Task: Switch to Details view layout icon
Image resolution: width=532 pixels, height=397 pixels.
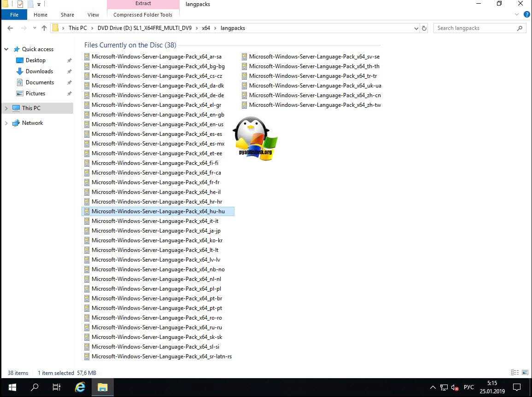Action: 514,373
